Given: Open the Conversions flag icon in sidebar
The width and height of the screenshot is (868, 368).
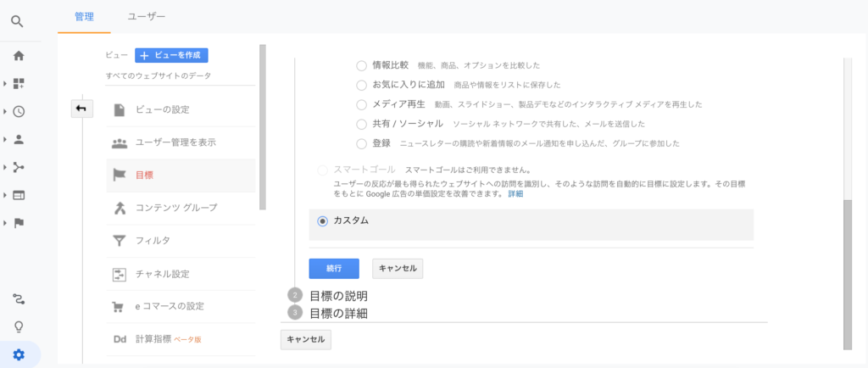Looking at the screenshot, I should click(19, 223).
